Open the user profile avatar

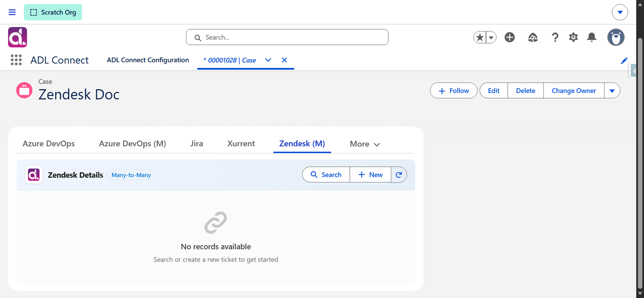(616, 37)
